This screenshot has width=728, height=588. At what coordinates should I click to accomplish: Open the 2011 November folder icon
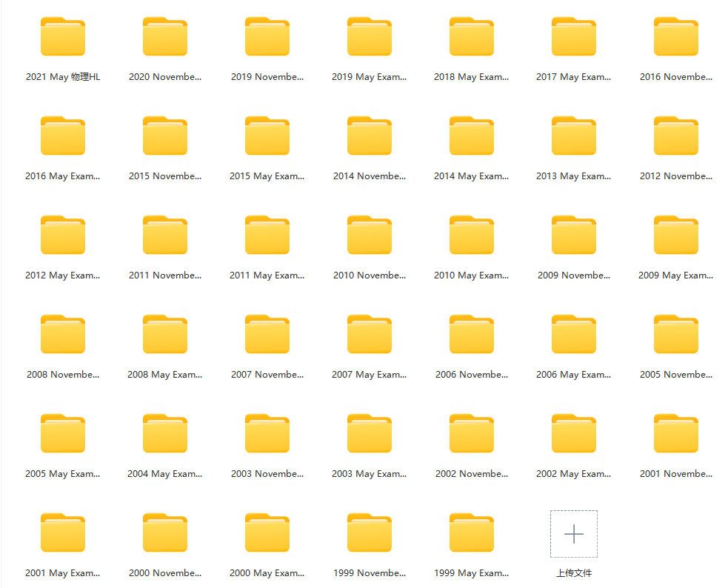point(165,235)
